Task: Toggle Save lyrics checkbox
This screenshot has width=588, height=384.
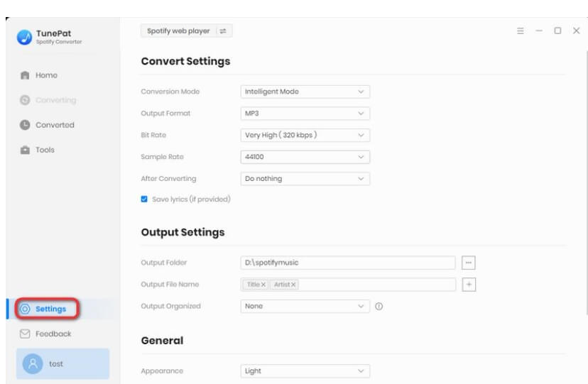Action: coord(144,199)
